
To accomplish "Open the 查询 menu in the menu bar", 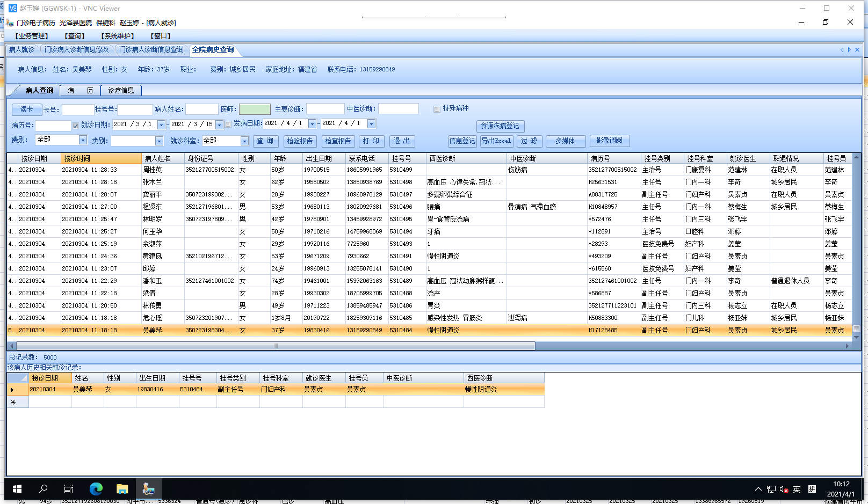I will 75,36.
